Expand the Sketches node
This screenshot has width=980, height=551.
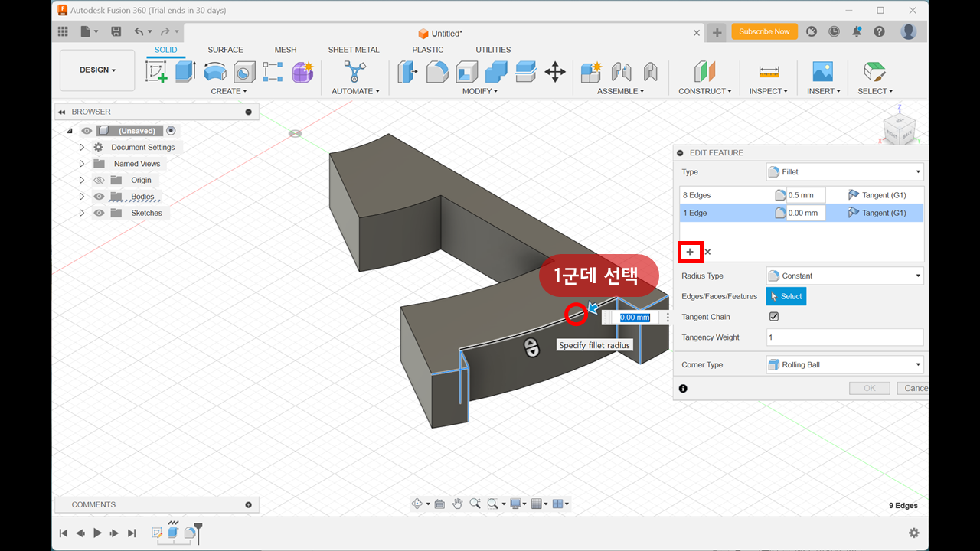(82, 213)
